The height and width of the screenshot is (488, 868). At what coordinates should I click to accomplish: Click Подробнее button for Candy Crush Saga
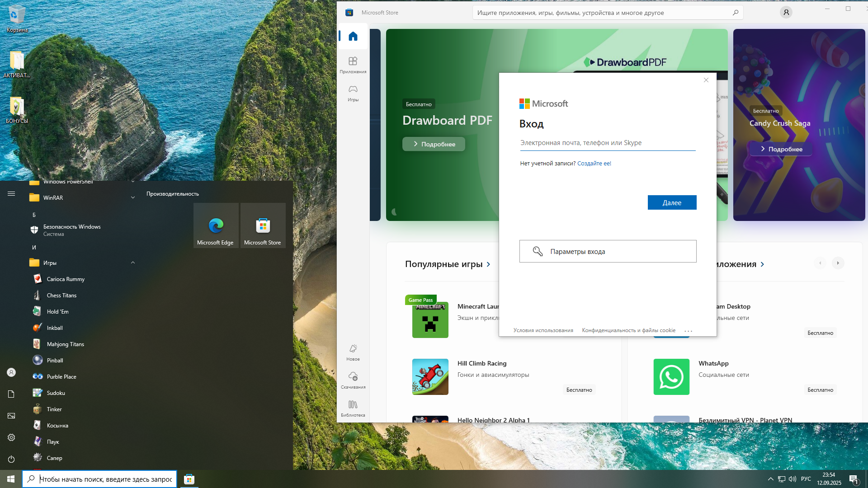781,149
